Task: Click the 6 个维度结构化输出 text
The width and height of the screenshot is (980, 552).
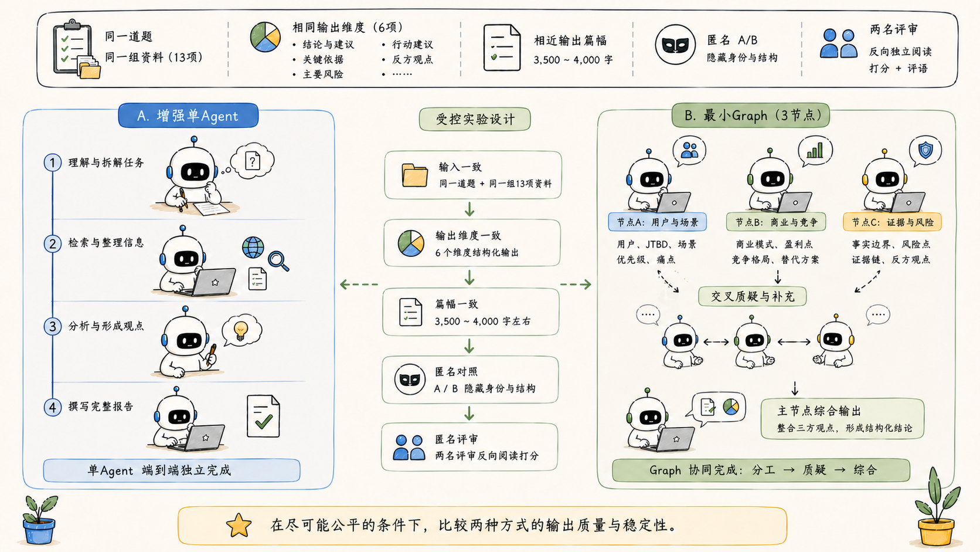Action: click(477, 253)
